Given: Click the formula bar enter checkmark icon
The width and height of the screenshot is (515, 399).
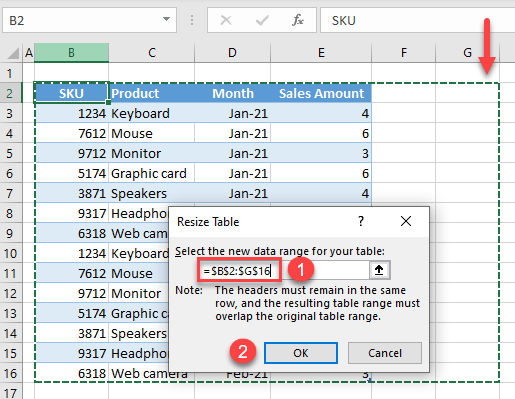Looking at the screenshot, I should pos(262,20).
